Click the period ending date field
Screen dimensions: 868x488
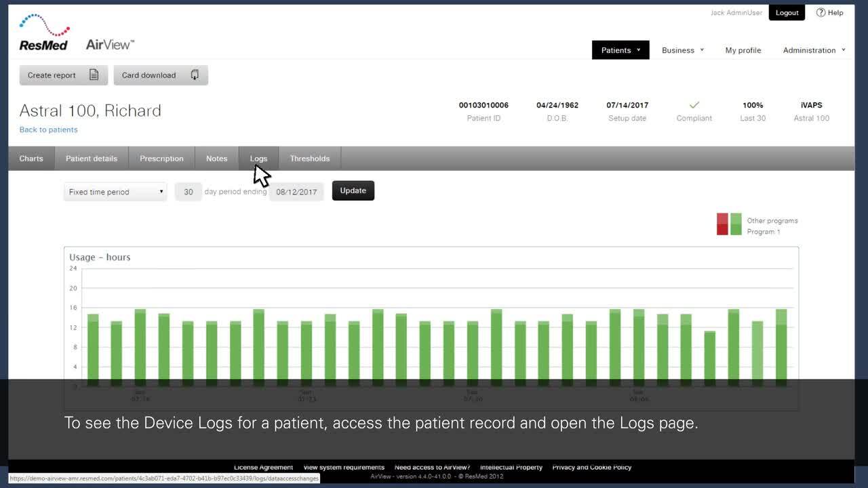pyautogui.click(x=296, y=192)
